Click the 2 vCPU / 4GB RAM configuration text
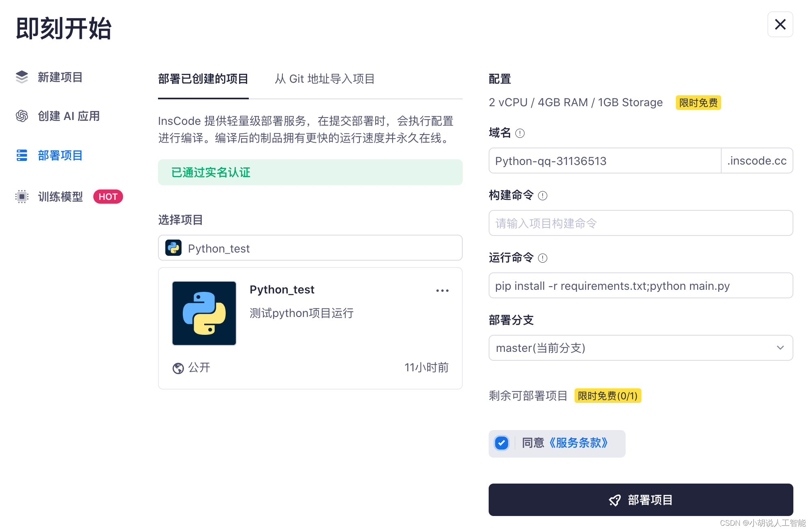Viewport: 812px width, 531px height. (x=575, y=103)
